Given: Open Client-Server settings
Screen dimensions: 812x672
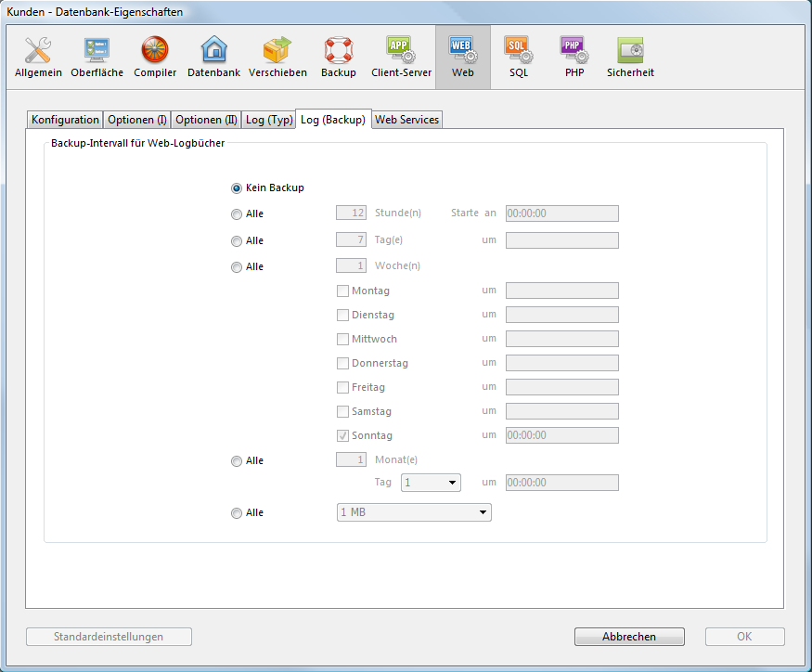Looking at the screenshot, I should point(401,57).
